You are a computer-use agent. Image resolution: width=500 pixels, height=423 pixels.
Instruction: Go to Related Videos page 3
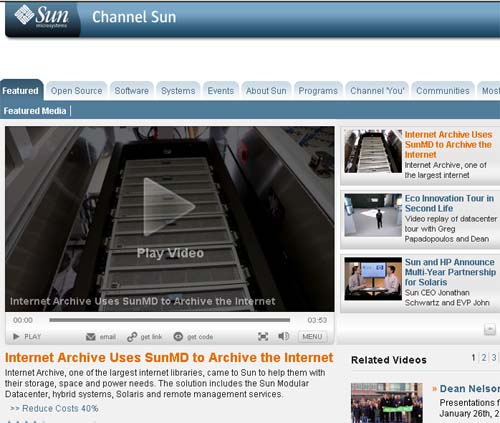click(494, 358)
